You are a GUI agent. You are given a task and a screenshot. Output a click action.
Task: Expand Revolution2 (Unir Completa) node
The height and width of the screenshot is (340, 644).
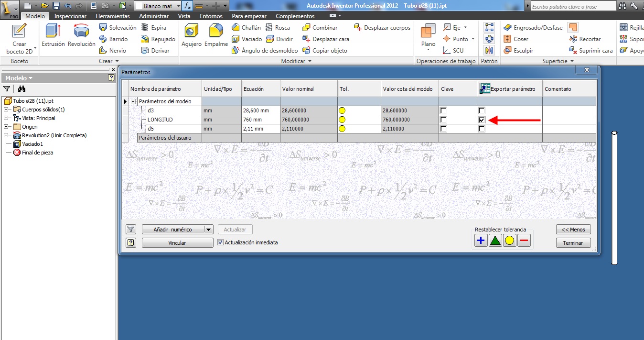click(6, 135)
